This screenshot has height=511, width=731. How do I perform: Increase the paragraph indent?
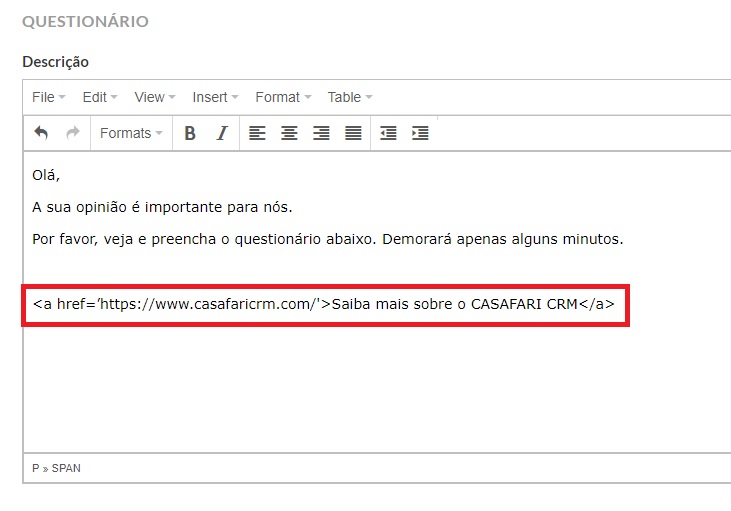click(420, 133)
